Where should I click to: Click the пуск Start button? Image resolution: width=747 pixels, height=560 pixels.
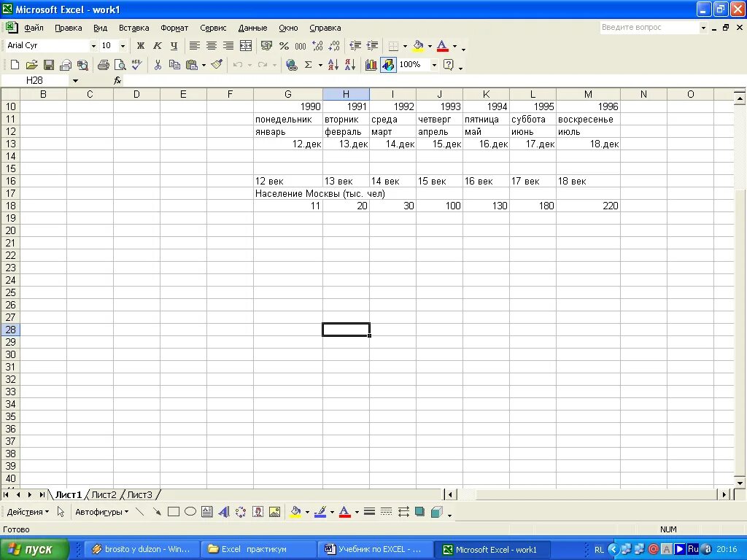[34, 550]
